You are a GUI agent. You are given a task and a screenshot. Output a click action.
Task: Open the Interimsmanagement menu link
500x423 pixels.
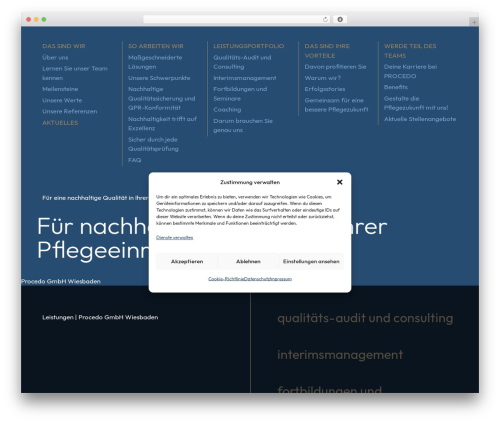click(x=245, y=78)
